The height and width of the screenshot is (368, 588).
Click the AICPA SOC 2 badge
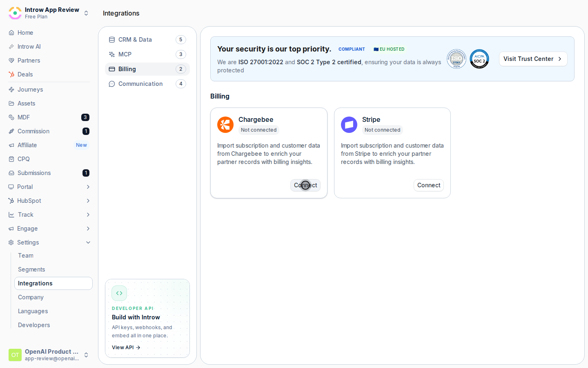pyautogui.click(x=479, y=59)
